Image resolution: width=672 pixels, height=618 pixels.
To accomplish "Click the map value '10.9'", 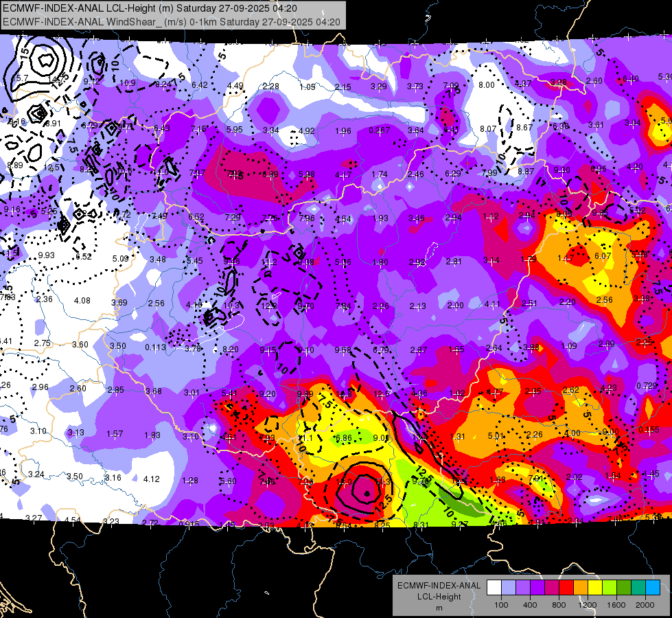I will [128, 83].
